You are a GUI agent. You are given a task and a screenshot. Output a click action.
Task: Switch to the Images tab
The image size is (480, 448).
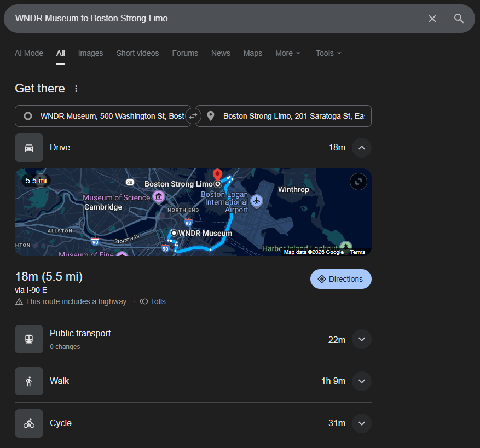click(90, 53)
